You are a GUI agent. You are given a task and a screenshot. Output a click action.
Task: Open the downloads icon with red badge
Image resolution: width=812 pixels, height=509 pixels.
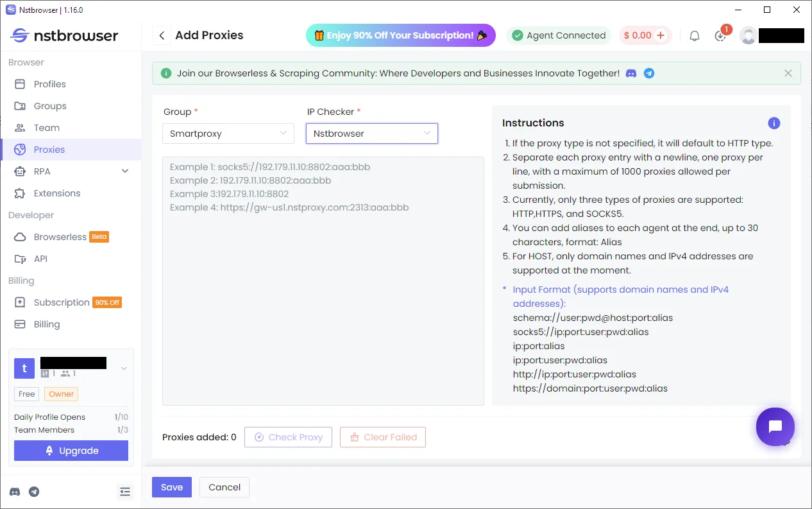(721, 35)
